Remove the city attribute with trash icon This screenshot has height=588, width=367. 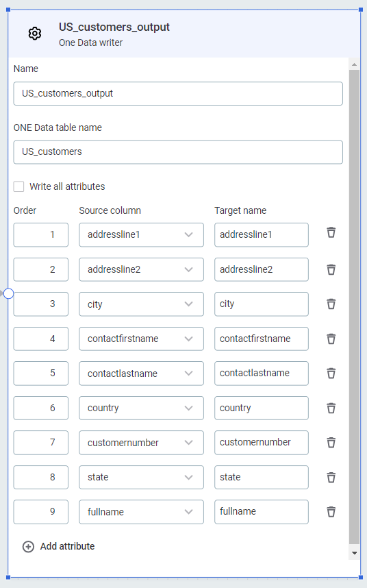(331, 304)
